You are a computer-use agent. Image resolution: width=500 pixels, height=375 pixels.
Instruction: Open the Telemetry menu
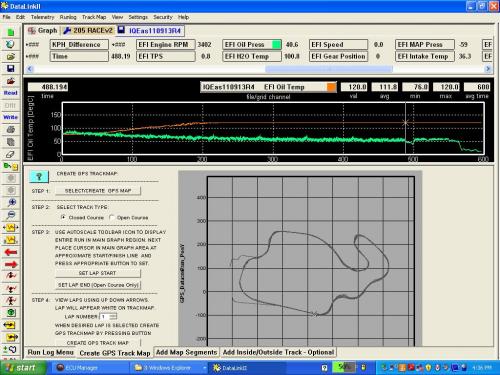42,17
